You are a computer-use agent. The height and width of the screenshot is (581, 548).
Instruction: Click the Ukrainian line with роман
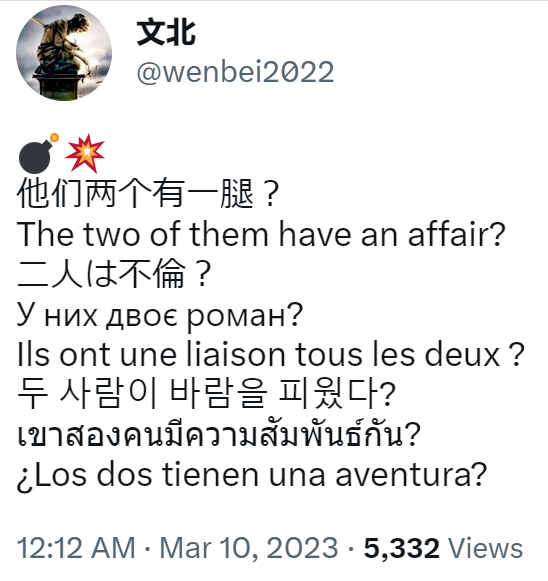pyautogui.click(x=160, y=315)
